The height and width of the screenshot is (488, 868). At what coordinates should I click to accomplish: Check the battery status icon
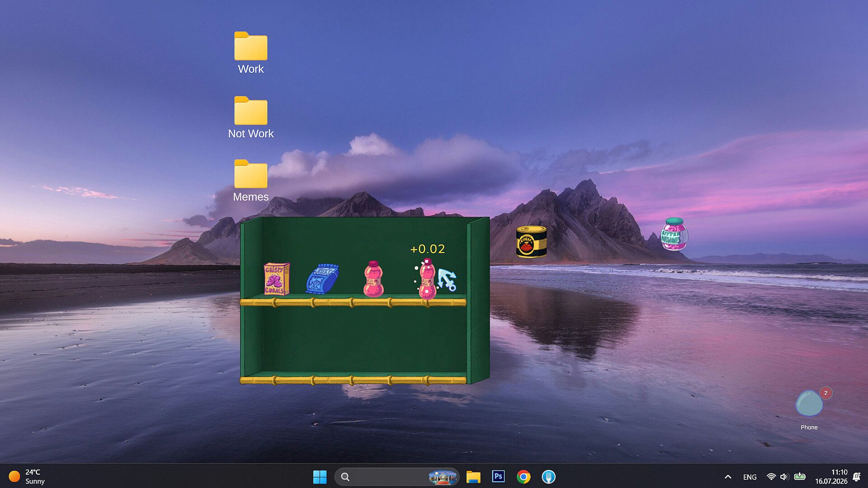pyautogui.click(x=800, y=476)
